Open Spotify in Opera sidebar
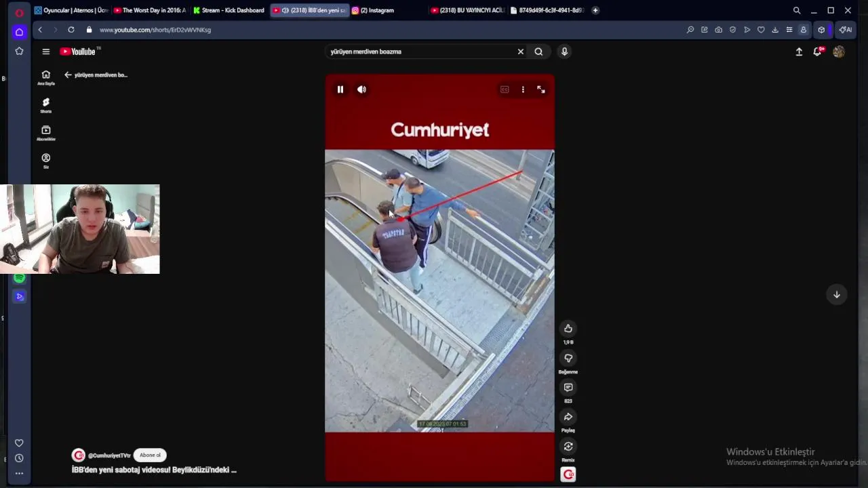Image resolution: width=868 pixels, height=488 pixels. [19, 278]
